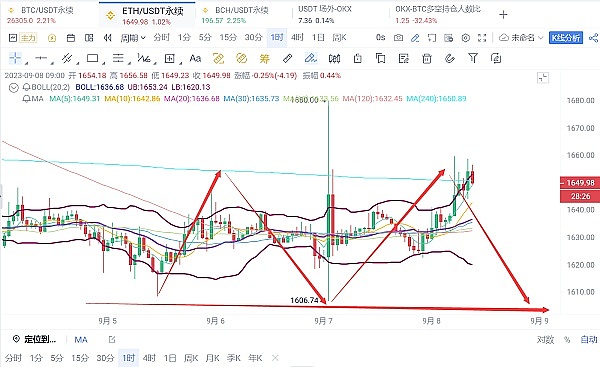Click 定位到... locate button

point(34,339)
